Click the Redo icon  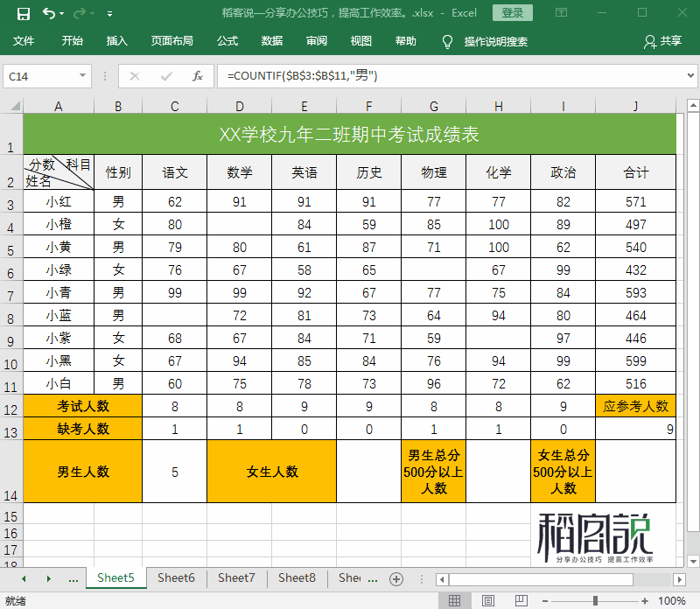[77, 11]
